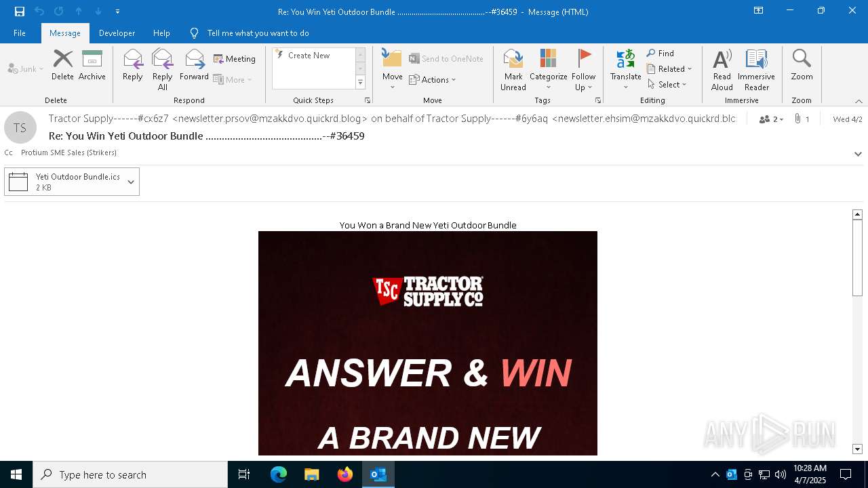Expand the Quick Steps gallery
868x488 pixels.
click(360, 83)
